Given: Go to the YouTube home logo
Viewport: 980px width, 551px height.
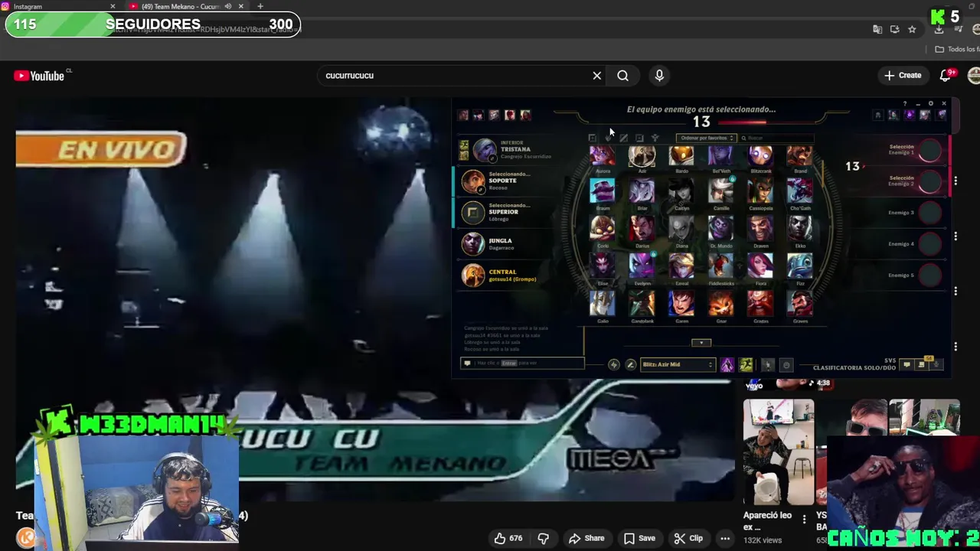Looking at the screenshot, I should (x=39, y=76).
